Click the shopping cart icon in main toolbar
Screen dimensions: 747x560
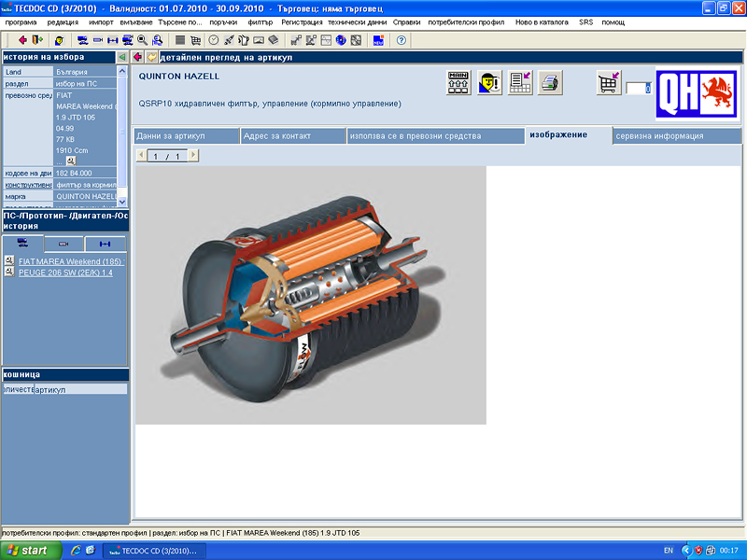point(195,40)
